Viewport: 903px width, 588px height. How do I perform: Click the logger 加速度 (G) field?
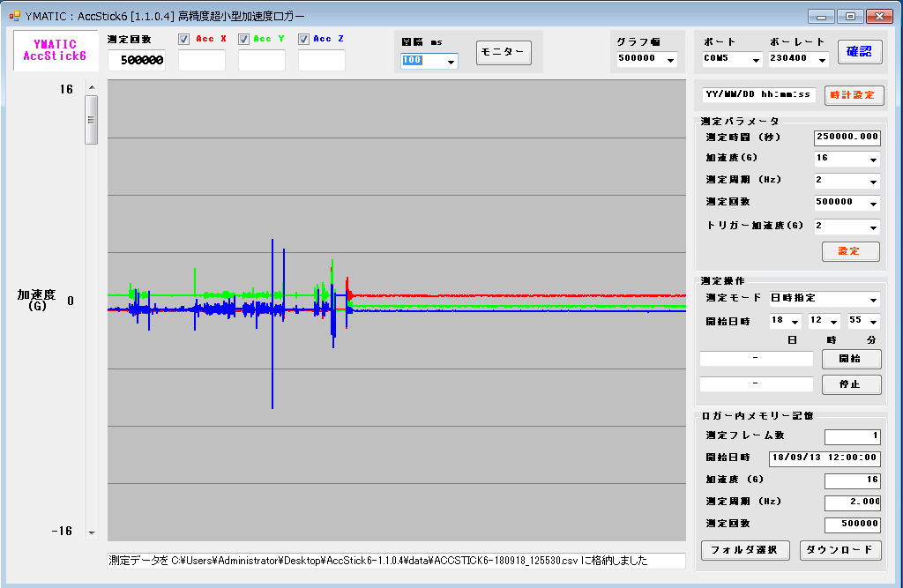click(x=853, y=480)
